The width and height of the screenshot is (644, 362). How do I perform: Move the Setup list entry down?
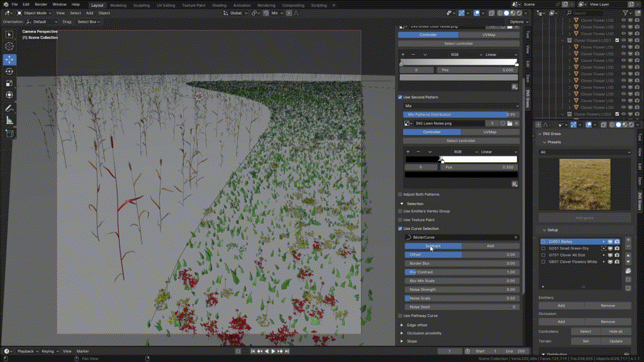tap(628, 261)
